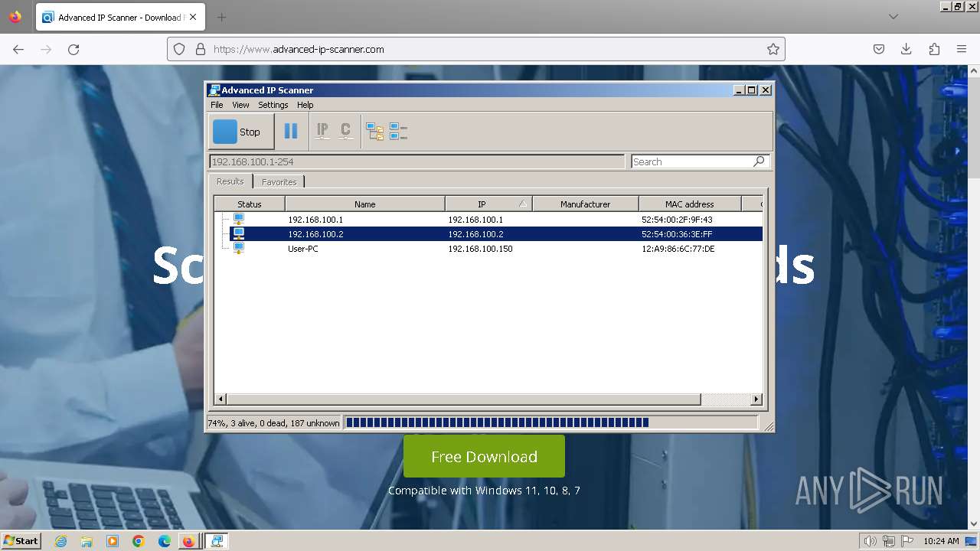This screenshot has height=551, width=980.
Task: Close the Advanced IP Scanner browser tab
Action: click(x=193, y=17)
